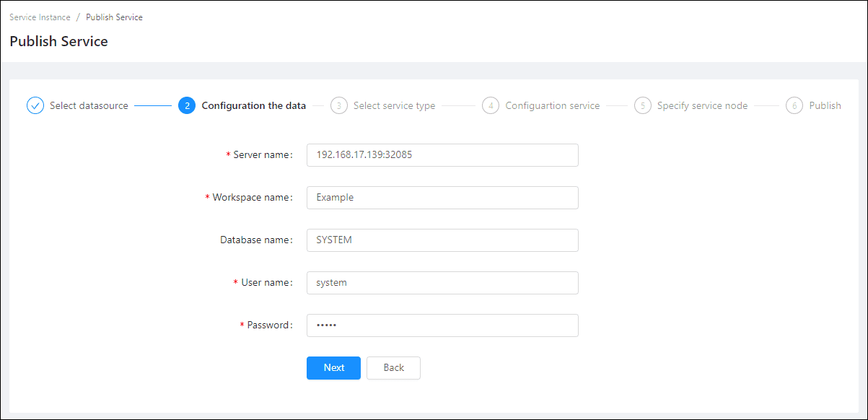
Task: Click into the Workspace name field
Action: point(442,198)
